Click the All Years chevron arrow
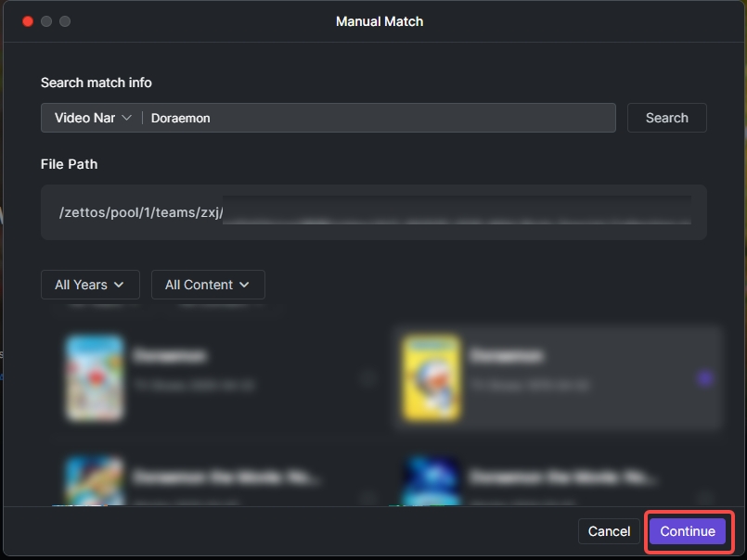 pyautogui.click(x=122, y=285)
